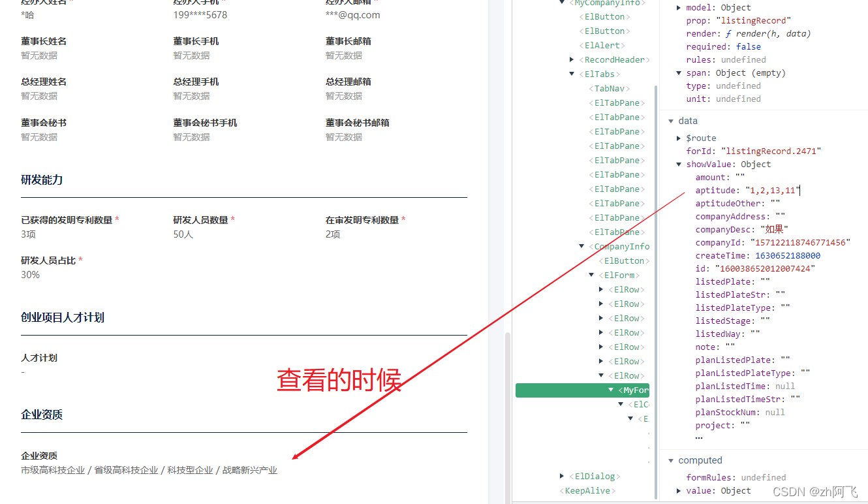Image resolution: width=868 pixels, height=504 pixels.
Task: Expand the model: Object property
Action: coord(679,7)
